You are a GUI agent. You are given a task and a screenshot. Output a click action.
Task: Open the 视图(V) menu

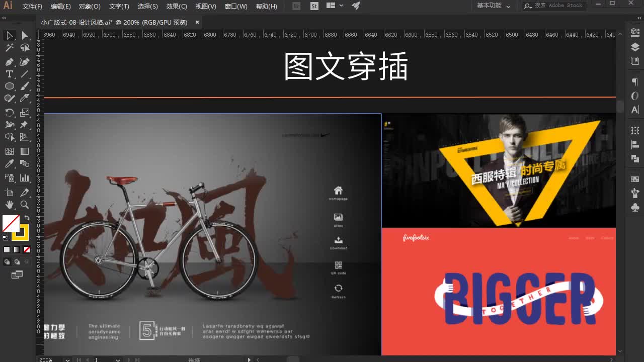point(206,6)
